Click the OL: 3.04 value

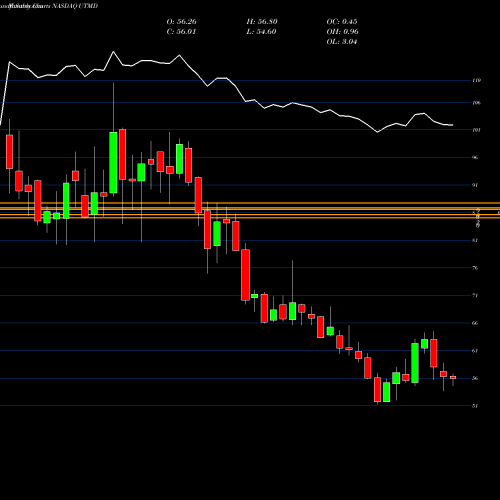(342, 42)
